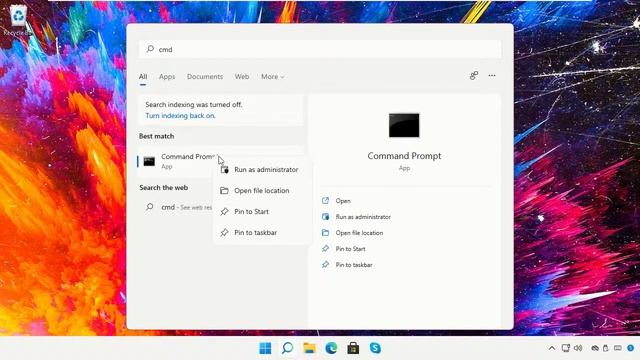This screenshot has height=360, width=640.
Task: Click the cmd search input field
Action: coord(320,49)
